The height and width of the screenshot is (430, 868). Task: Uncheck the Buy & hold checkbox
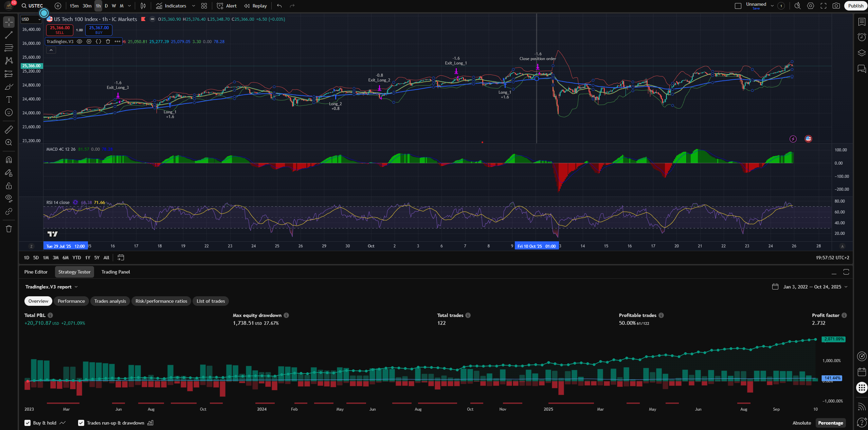coord(28,423)
